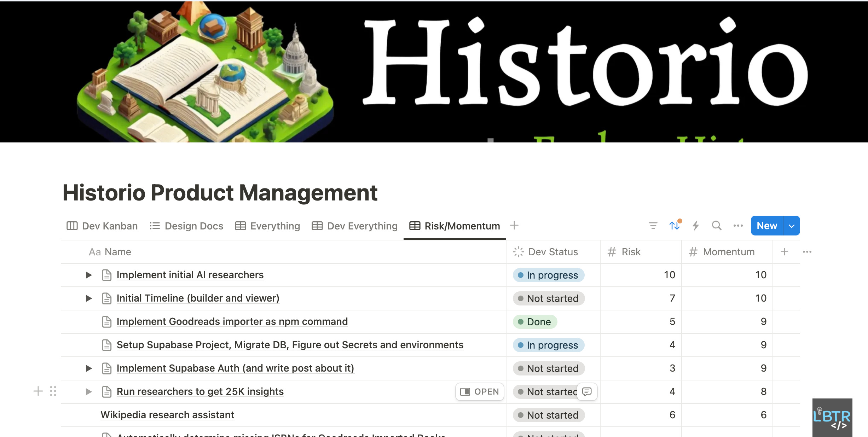The width and height of the screenshot is (868, 437).
Task: Switch to Dev Everything view tab
Action: (x=354, y=226)
